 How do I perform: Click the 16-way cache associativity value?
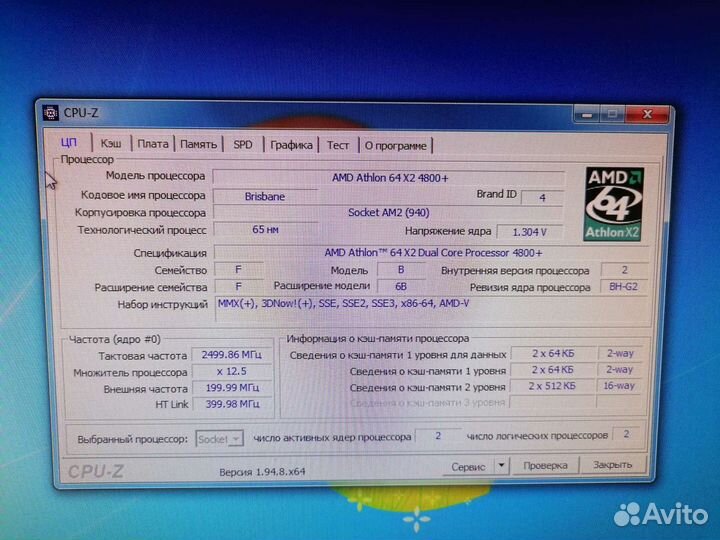(619, 386)
